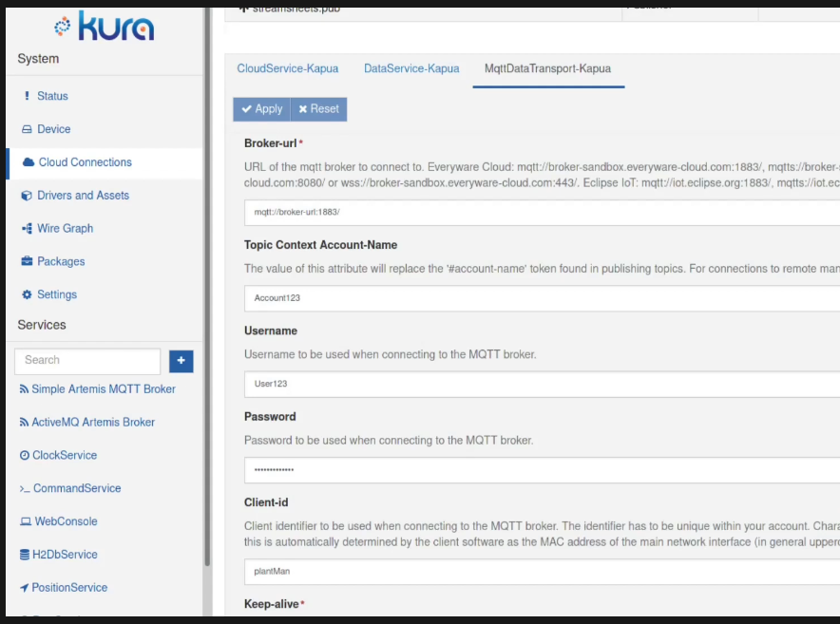840x624 pixels.
Task: Click the Username input field
Action: [x=543, y=384]
